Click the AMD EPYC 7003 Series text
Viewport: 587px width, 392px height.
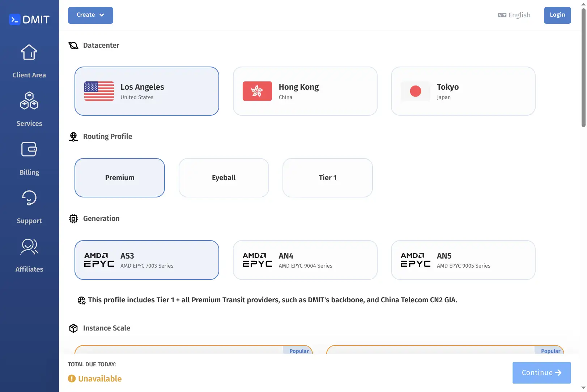click(x=147, y=266)
